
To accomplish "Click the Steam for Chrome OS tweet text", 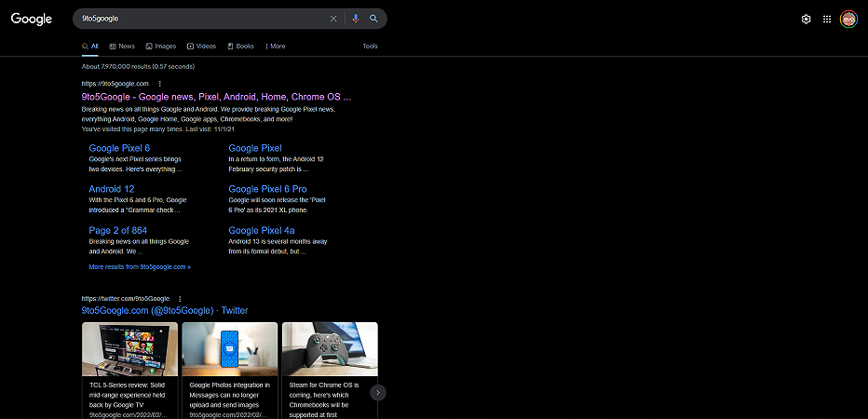I will tap(326, 399).
